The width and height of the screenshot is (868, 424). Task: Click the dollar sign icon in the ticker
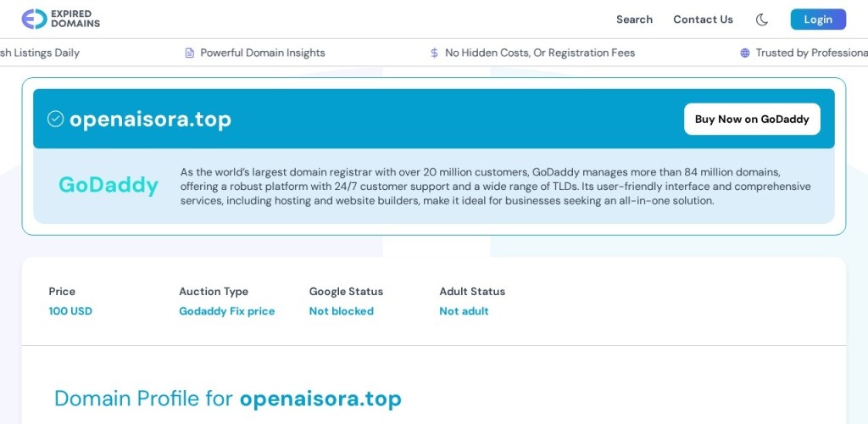point(434,53)
